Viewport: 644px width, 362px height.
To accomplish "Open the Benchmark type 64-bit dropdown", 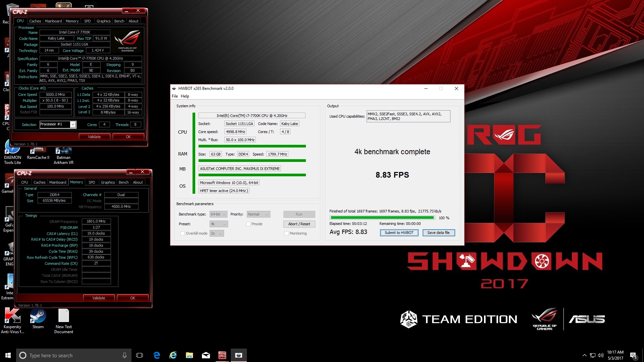I will coord(218,214).
